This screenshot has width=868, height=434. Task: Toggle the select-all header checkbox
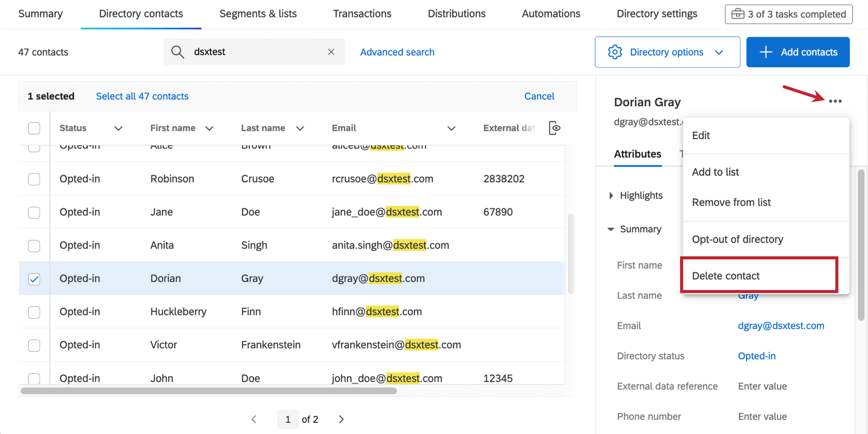tap(34, 128)
